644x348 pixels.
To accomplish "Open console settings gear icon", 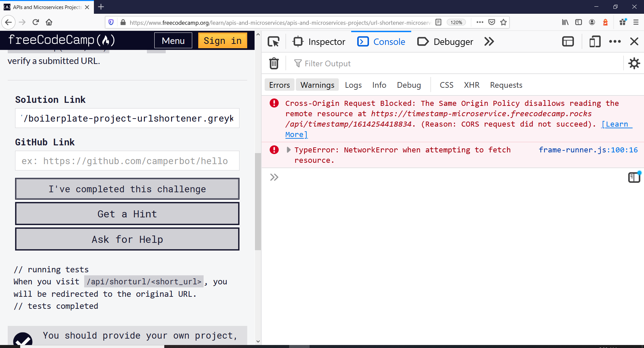I will pos(634,63).
